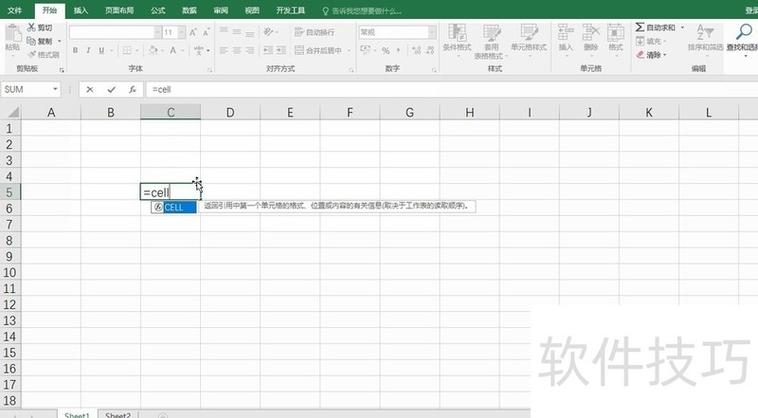Click the accounting currency format icon
Viewport: 758px width, 418px height.
coord(365,50)
